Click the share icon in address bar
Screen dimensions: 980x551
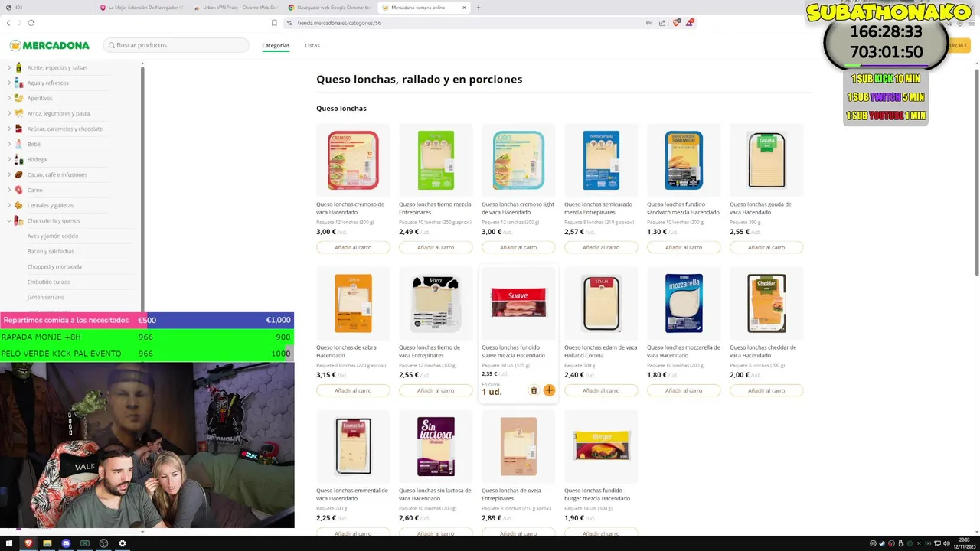tap(662, 23)
